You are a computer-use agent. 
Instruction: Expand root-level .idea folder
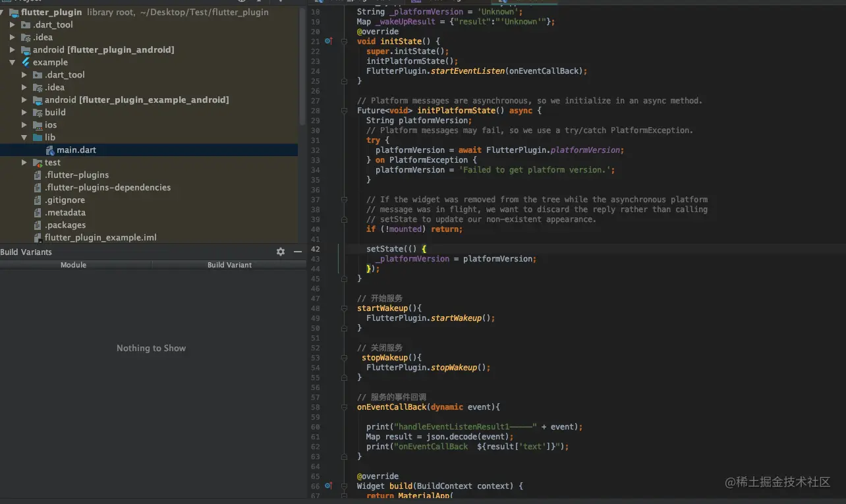click(13, 37)
